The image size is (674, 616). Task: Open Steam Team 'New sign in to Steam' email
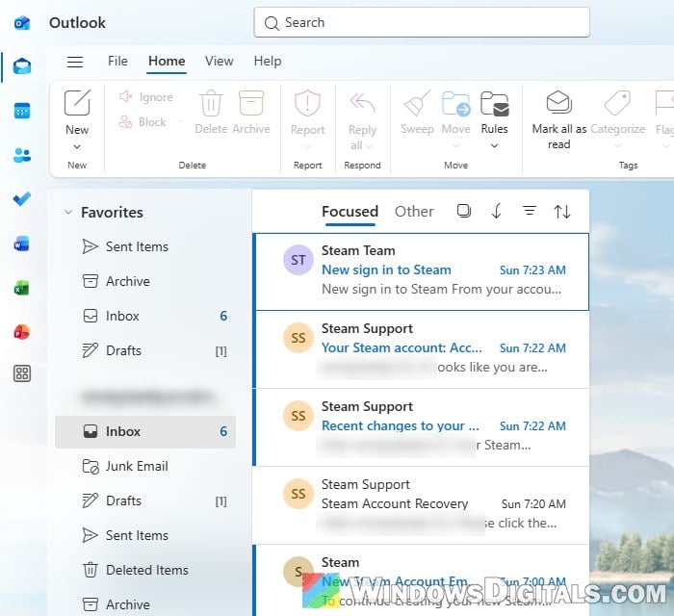[422, 271]
